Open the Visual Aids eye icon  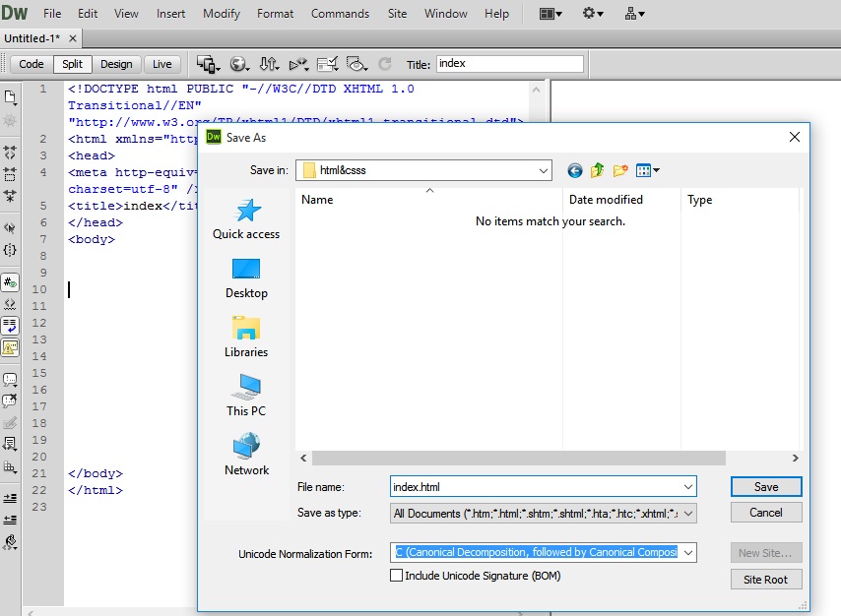tap(356, 64)
